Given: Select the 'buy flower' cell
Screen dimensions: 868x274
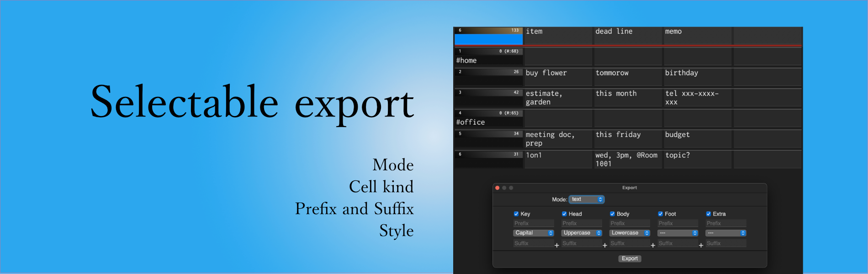Looking at the screenshot, I should (x=558, y=77).
